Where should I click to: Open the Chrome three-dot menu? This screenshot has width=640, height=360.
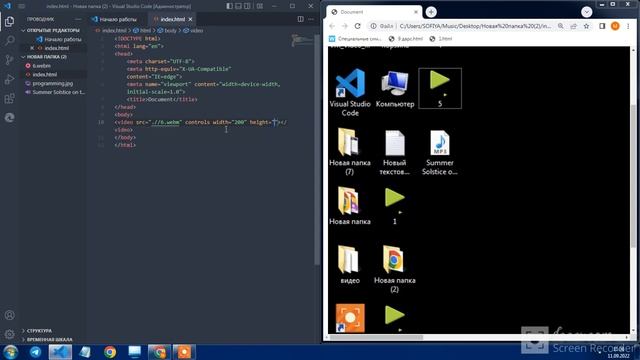point(628,26)
